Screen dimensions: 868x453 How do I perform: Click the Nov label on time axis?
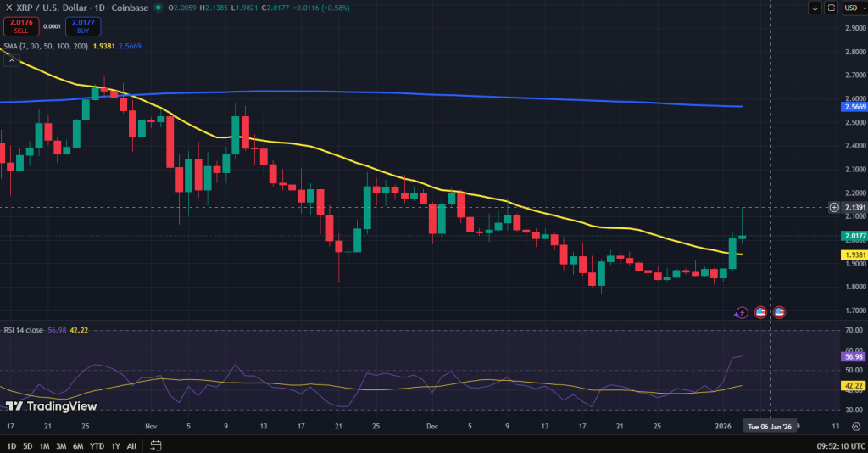click(151, 427)
